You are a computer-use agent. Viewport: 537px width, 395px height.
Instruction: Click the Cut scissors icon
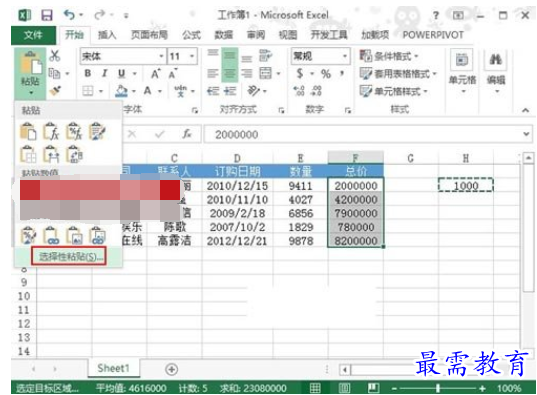tap(54, 56)
